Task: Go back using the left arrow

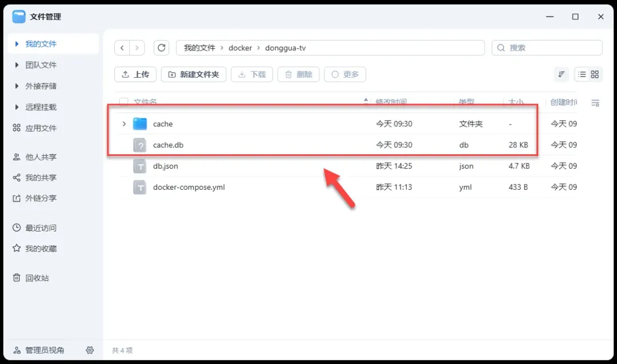Action: click(x=122, y=48)
